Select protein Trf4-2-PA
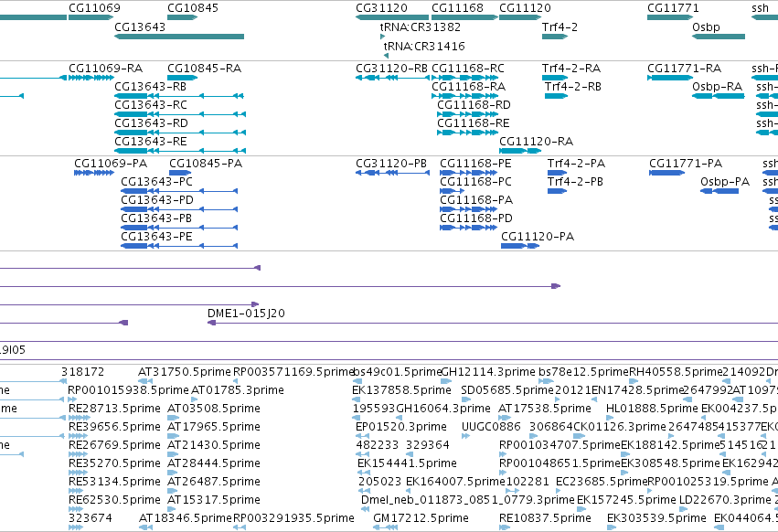The height and width of the screenshot is (532, 778). 576,164
